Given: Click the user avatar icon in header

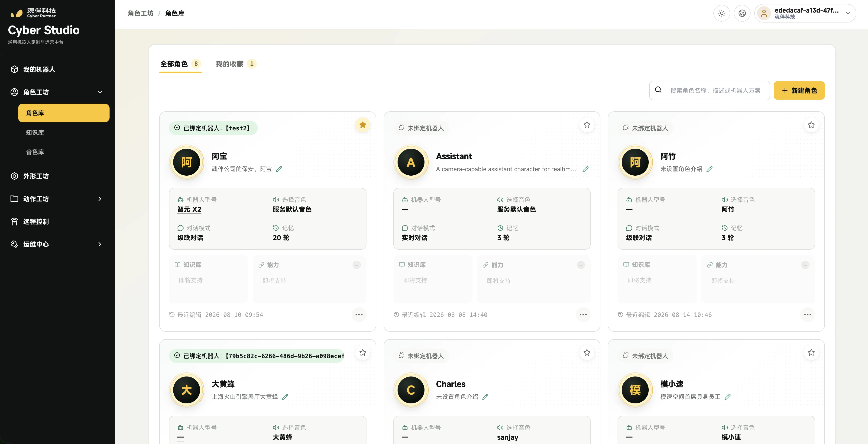Looking at the screenshot, I should pos(764,13).
